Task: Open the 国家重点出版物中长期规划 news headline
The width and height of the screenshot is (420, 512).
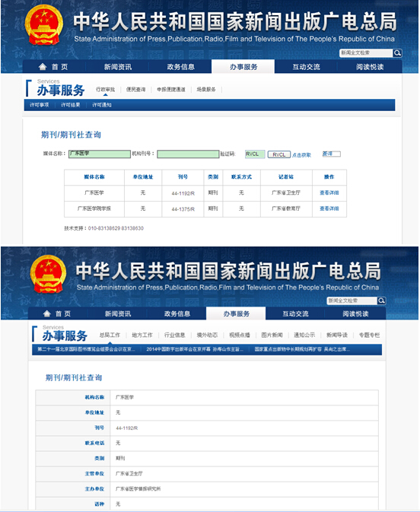Action: (302, 349)
